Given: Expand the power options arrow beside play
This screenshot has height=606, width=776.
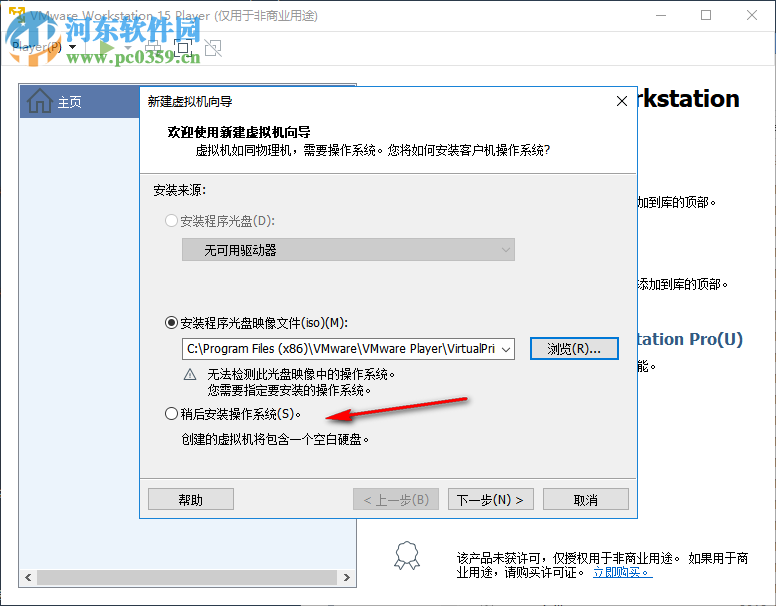Looking at the screenshot, I should click(128, 48).
